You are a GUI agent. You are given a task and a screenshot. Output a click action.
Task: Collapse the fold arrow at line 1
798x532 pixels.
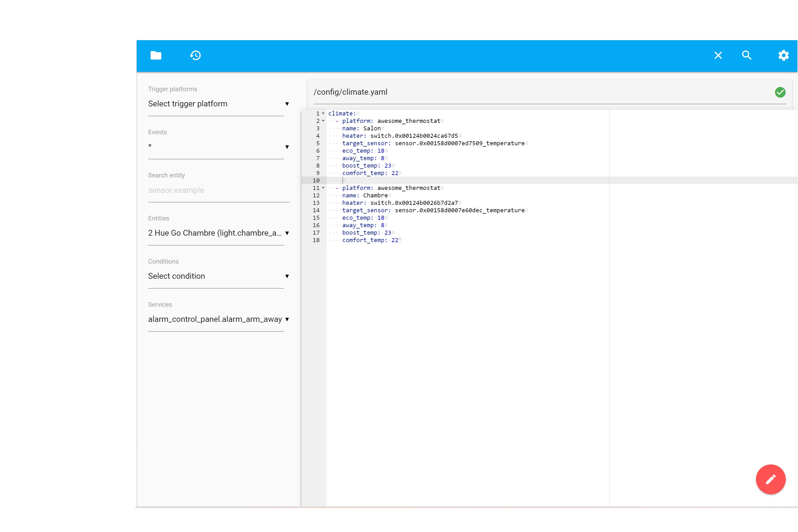point(323,113)
